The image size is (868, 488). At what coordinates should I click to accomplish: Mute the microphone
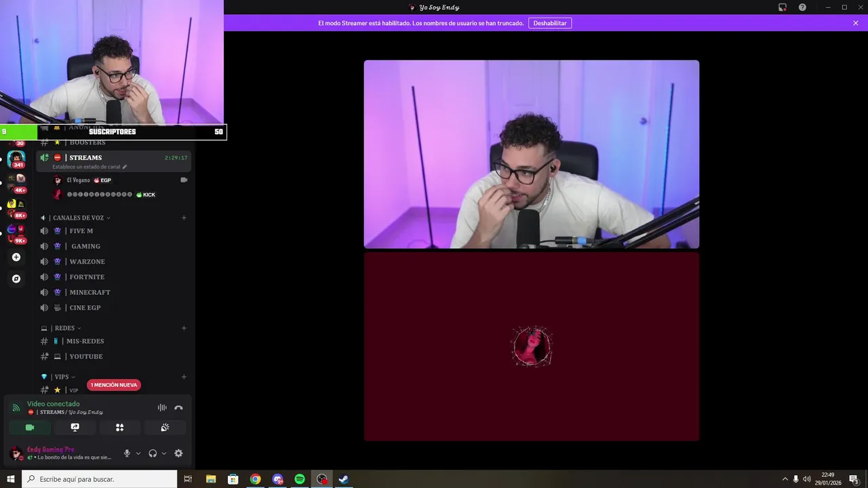click(127, 453)
